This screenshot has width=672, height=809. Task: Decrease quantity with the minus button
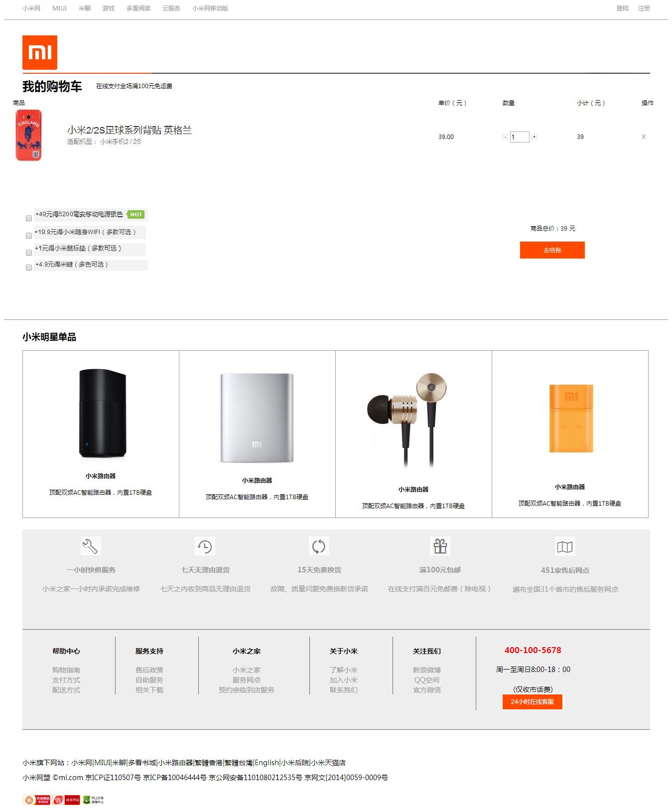click(x=505, y=136)
